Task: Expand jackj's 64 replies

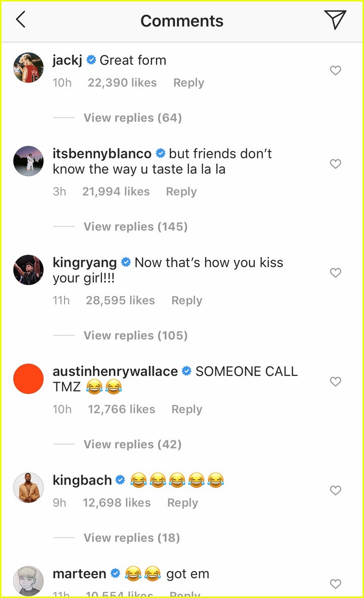Action: click(133, 118)
